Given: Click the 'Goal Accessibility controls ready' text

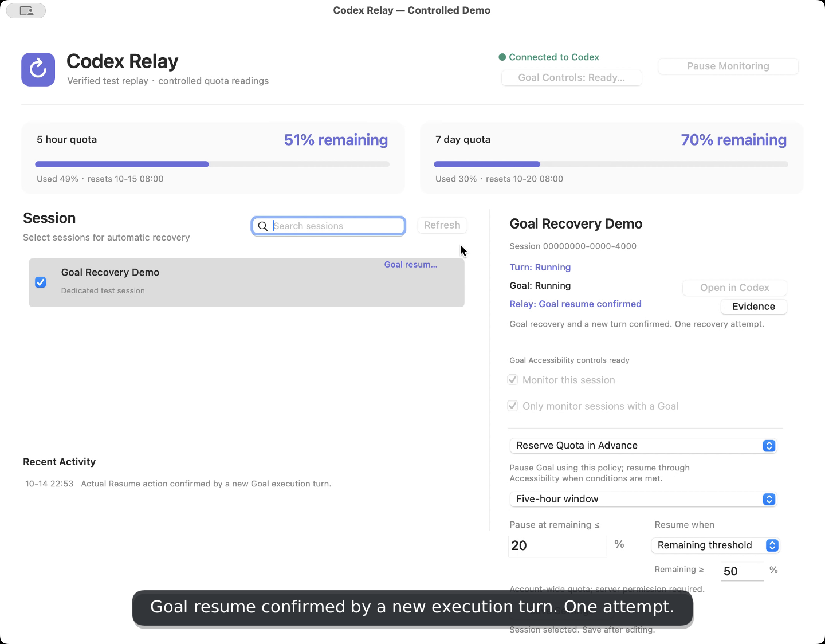Looking at the screenshot, I should click(569, 360).
